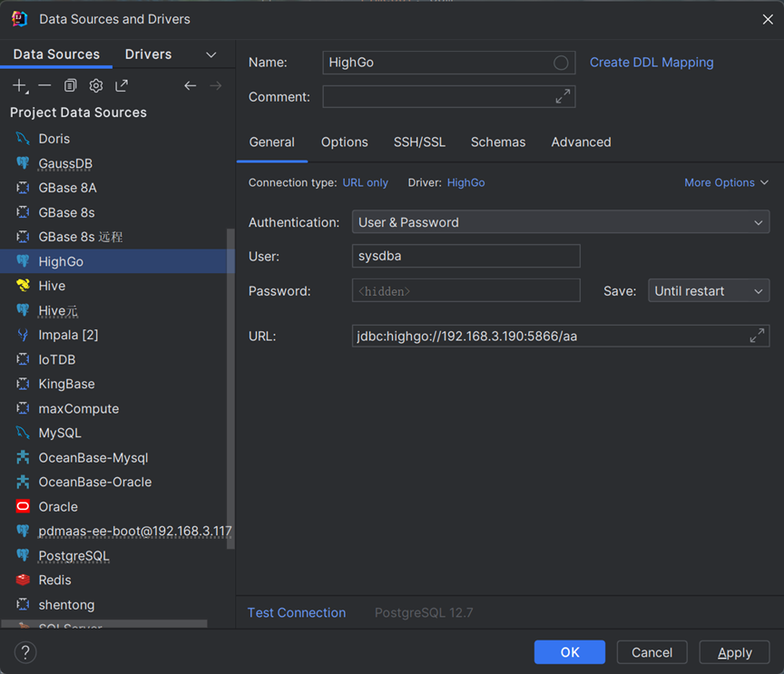784x674 pixels.
Task: Open the help question mark button
Action: point(25,651)
